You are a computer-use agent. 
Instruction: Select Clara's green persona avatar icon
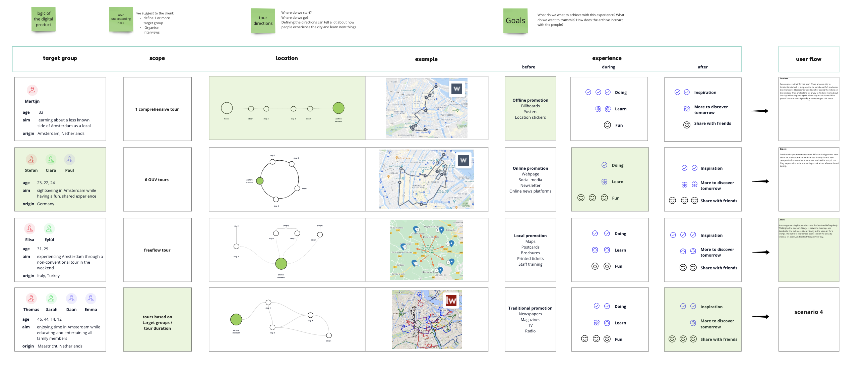51,159
